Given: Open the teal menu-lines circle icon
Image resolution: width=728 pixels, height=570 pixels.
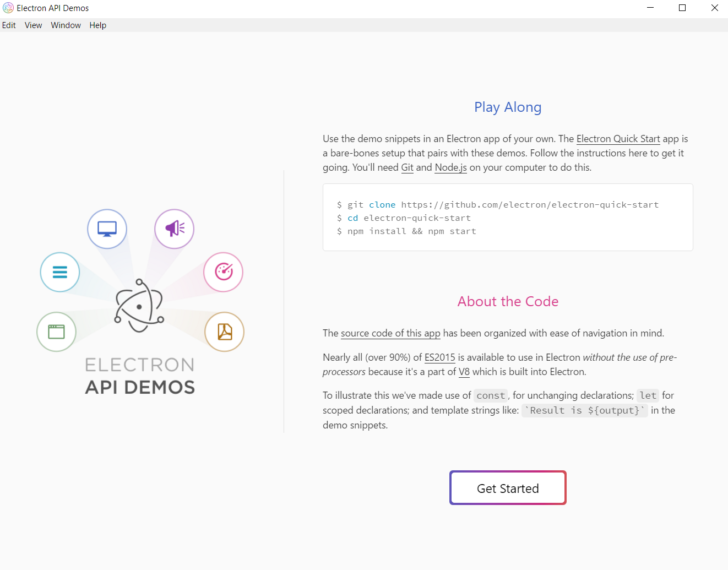Looking at the screenshot, I should tap(59, 272).
